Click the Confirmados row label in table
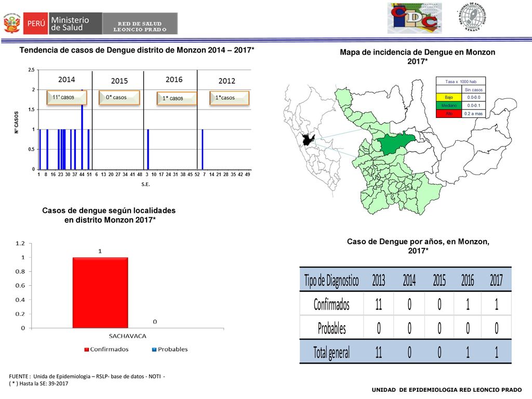 click(x=331, y=304)
